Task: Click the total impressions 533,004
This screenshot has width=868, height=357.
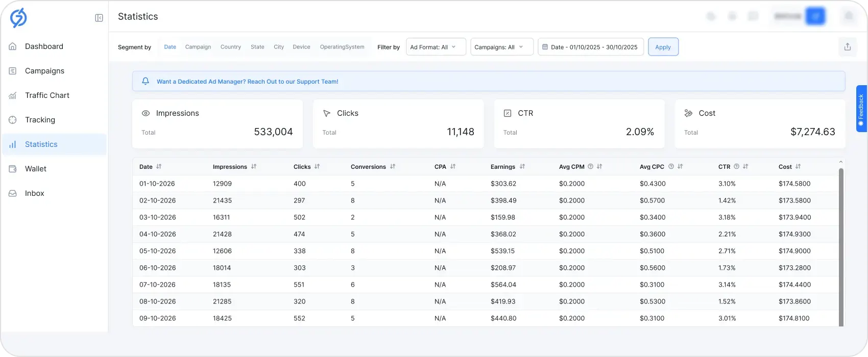Action: click(x=273, y=132)
